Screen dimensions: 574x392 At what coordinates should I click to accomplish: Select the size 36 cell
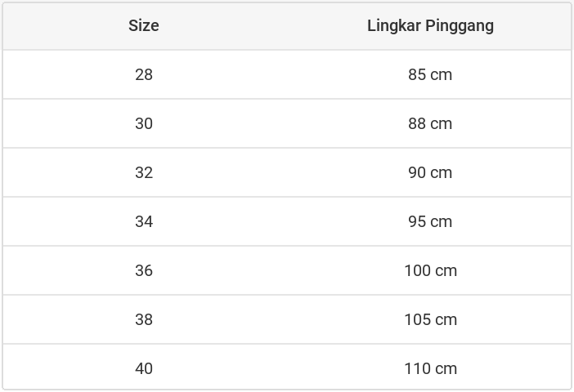[144, 270]
